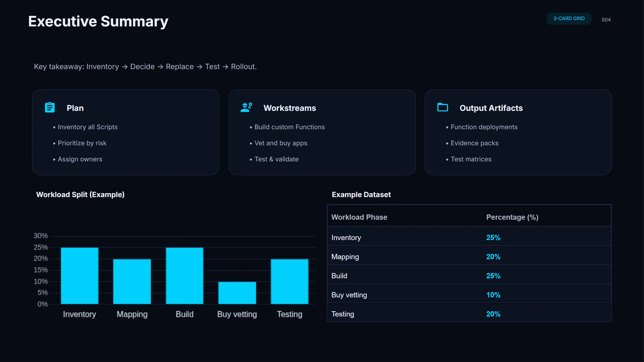The height and width of the screenshot is (362, 644).
Task: Click the 25% value in Inventory row
Action: pyautogui.click(x=493, y=238)
